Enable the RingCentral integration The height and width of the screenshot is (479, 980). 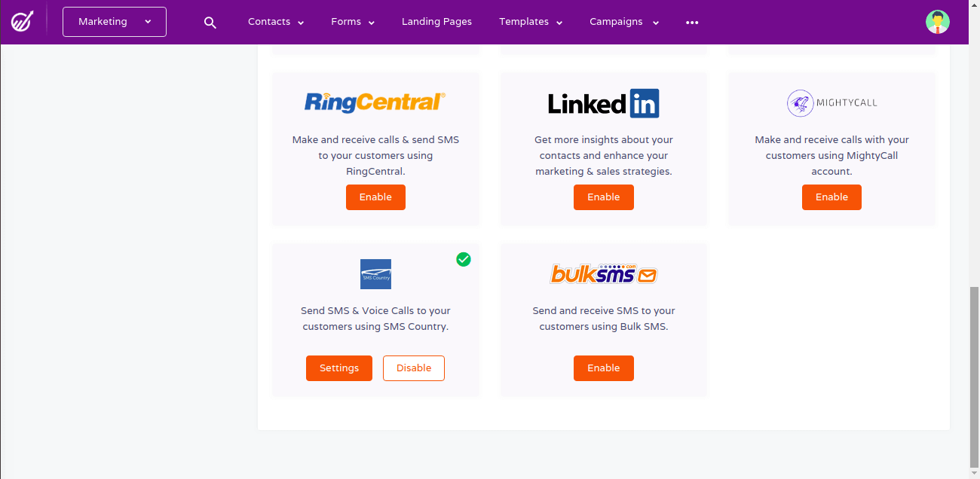(x=375, y=197)
